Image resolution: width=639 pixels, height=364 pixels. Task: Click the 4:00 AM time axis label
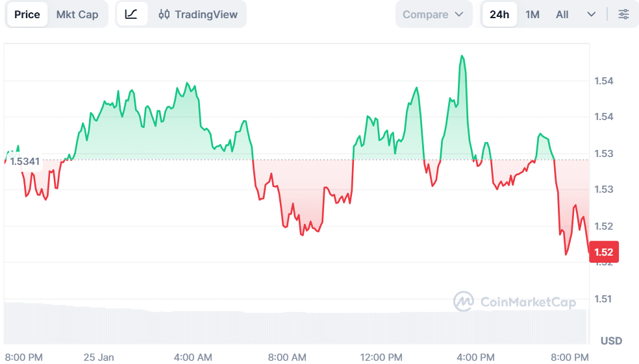point(194,357)
